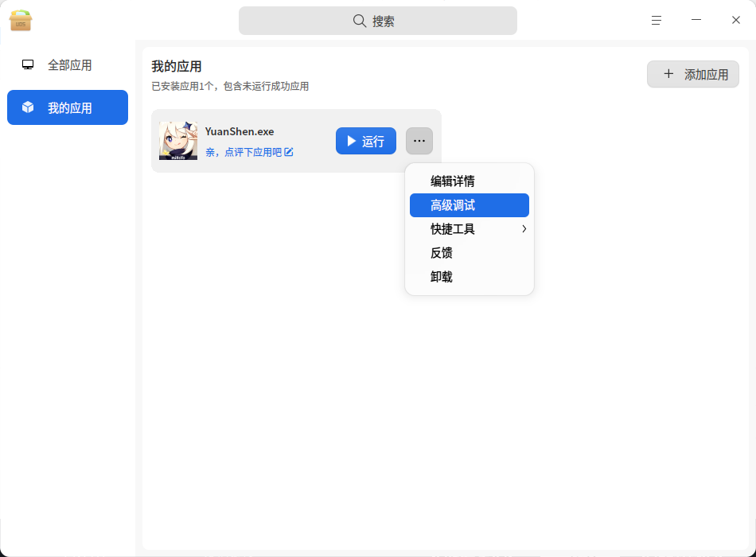Open the hamburger menu in title bar
This screenshot has width=756, height=557.
coord(656,20)
